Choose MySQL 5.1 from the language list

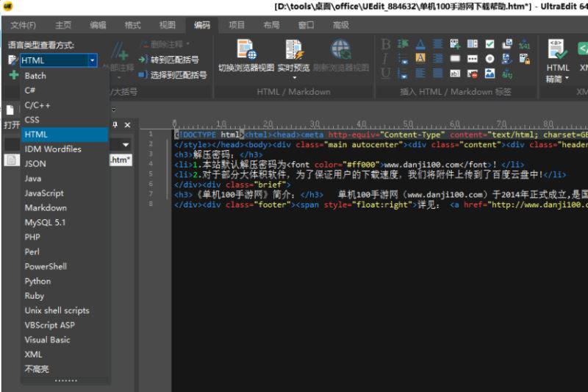65,222
